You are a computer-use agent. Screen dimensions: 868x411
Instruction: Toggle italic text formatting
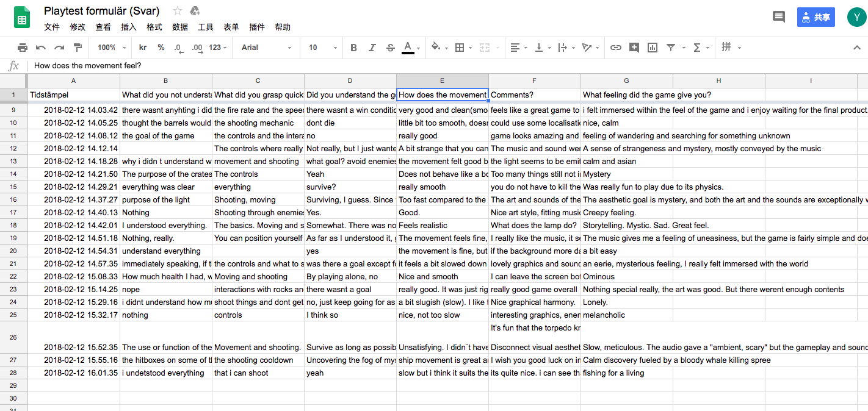372,48
